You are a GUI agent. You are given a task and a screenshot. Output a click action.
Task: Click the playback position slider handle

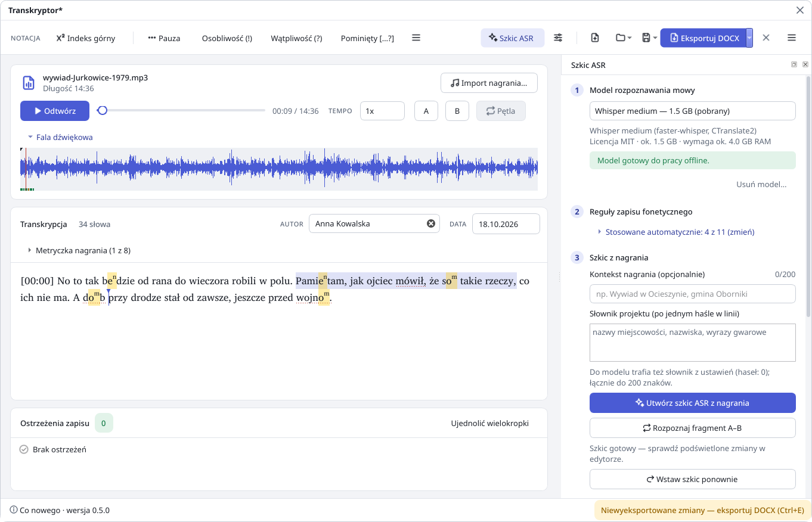103,110
